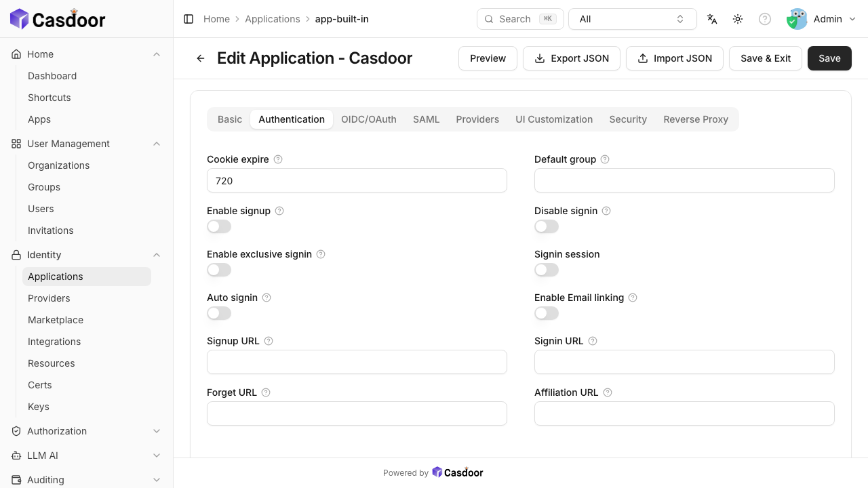
Task: Go to the Providers tab
Action: pyautogui.click(x=477, y=119)
